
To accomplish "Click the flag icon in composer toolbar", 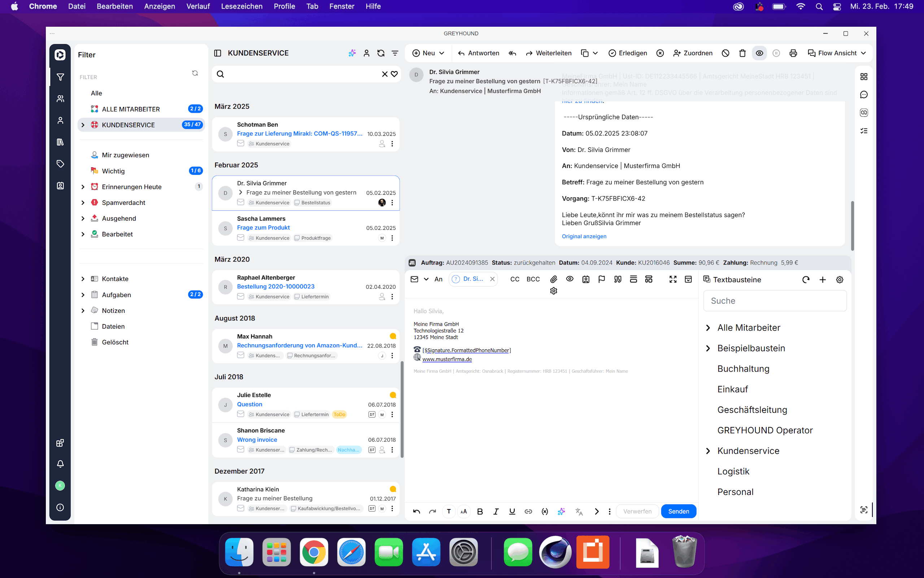I will pos(602,279).
